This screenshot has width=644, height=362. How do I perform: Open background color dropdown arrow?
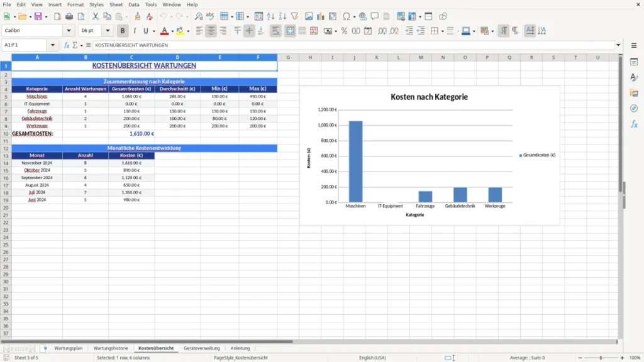(x=188, y=31)
